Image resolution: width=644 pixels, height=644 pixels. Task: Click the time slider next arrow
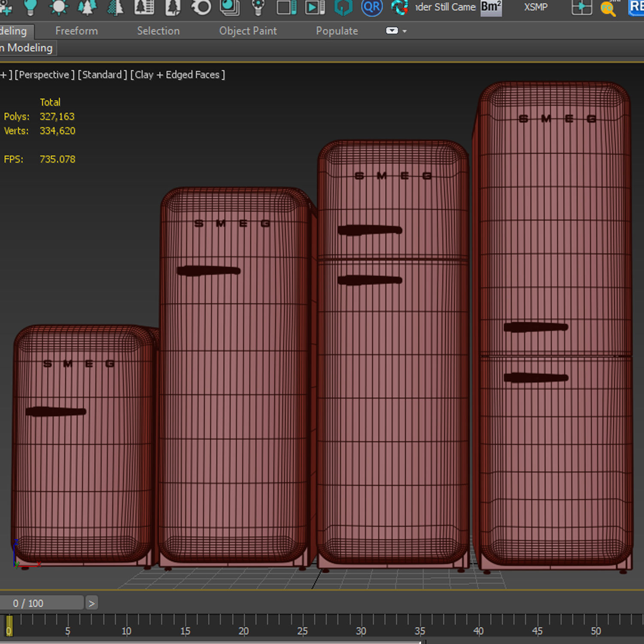pyautogui.click(x=91, y=603)
